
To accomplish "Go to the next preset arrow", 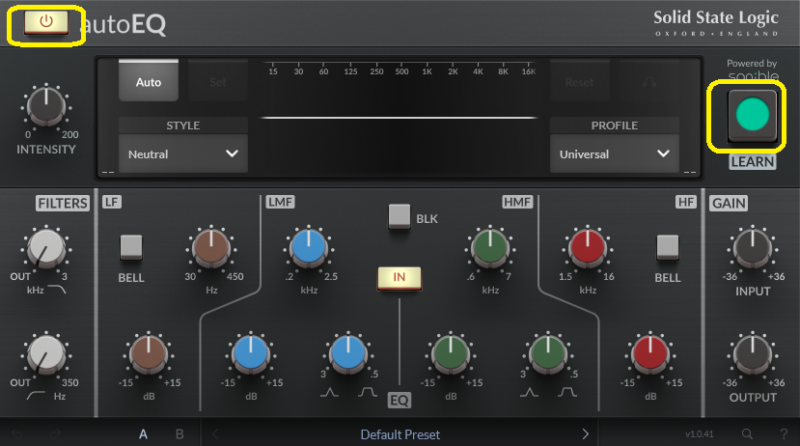I will (586, 434).
